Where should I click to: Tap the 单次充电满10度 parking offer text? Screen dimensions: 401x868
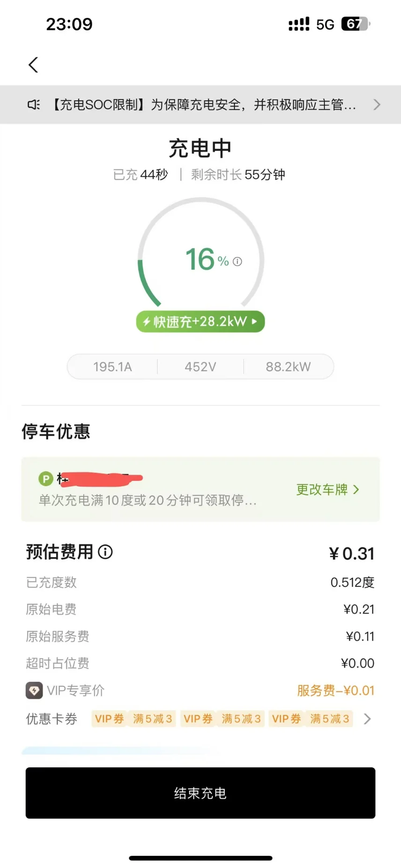coord(148,501)
